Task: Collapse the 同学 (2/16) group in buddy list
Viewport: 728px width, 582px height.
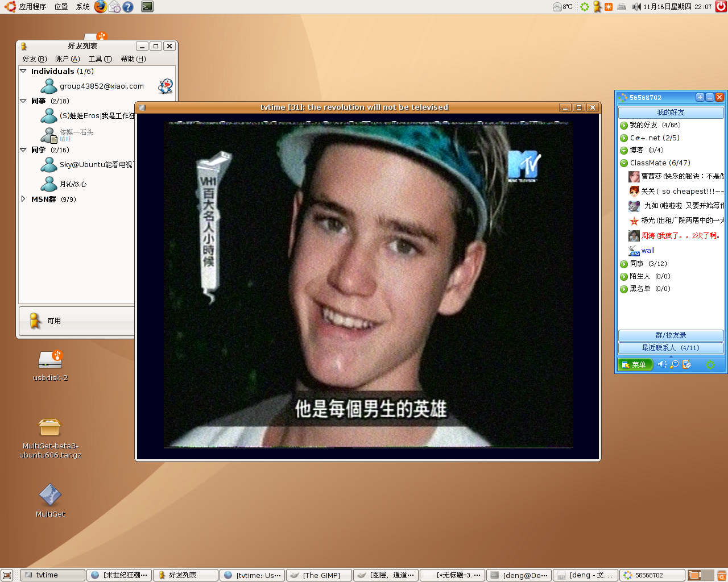Action: click(x=23, y=150)
